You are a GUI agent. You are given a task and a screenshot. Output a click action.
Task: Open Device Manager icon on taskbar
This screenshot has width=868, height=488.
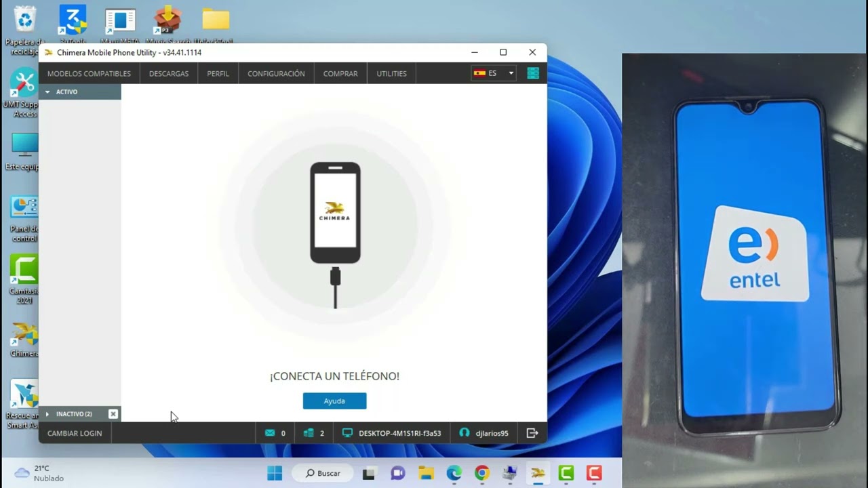510,473
